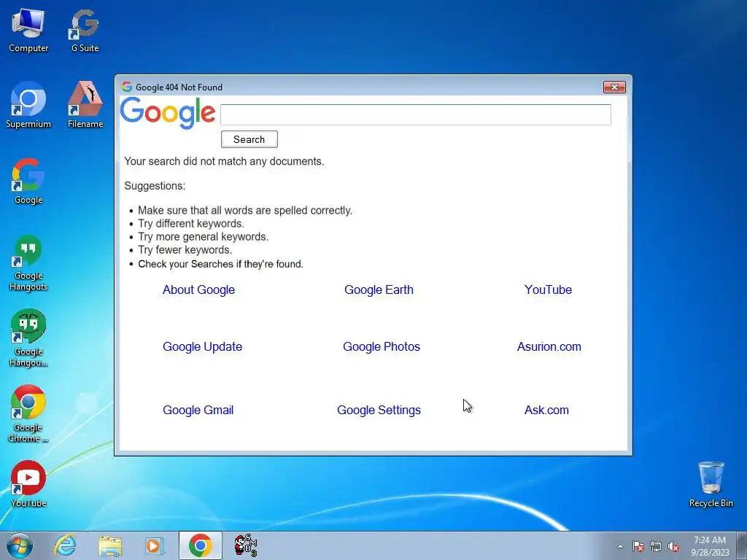747x560 pixels.
Task: Click the taskbar clock and date
Action: click(710, 546)
